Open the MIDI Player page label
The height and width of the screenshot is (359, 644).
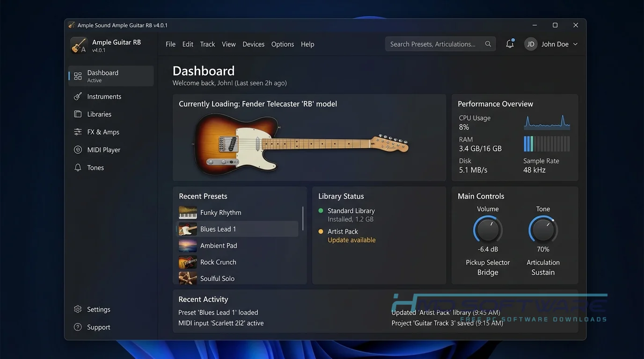tap(103, 150)
